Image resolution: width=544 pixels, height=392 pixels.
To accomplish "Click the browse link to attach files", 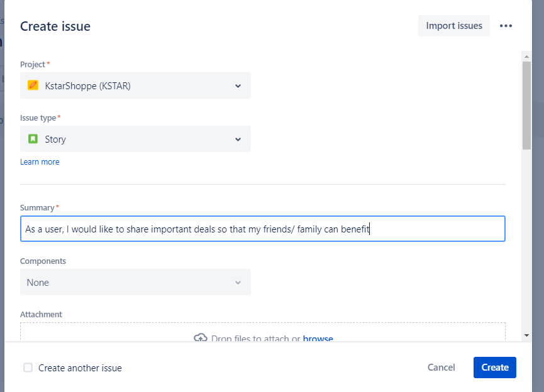I will point(318,339).
